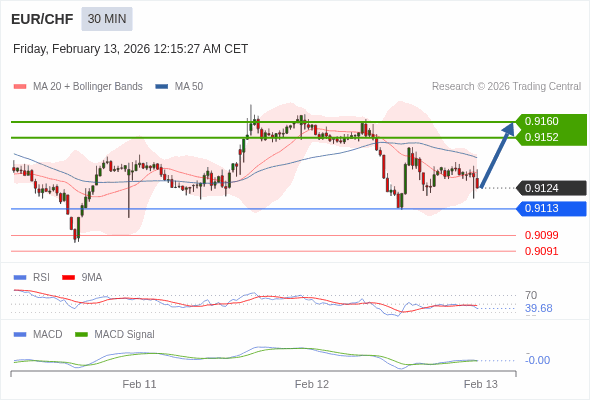Image resolution: width=590 pixels, height=400 pixels.
Task: Click the RSI value 39.68
Action: click(x=539, y=309)
